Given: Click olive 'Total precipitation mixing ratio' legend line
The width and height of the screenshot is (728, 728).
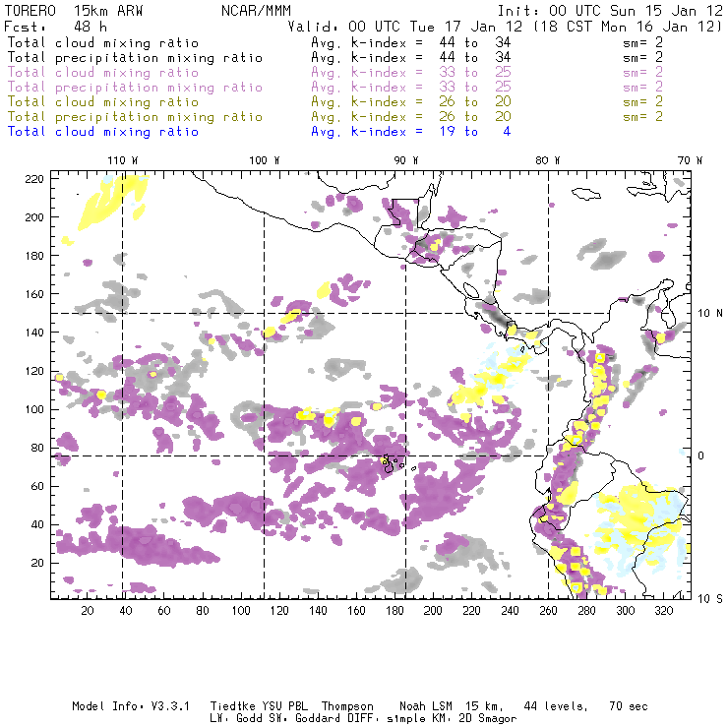Looking at the screenshot, I should [135, 116].
